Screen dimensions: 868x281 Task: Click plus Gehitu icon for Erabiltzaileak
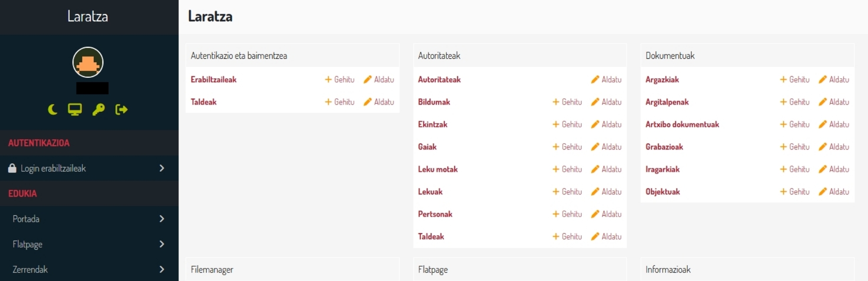(x=329, y=80)
